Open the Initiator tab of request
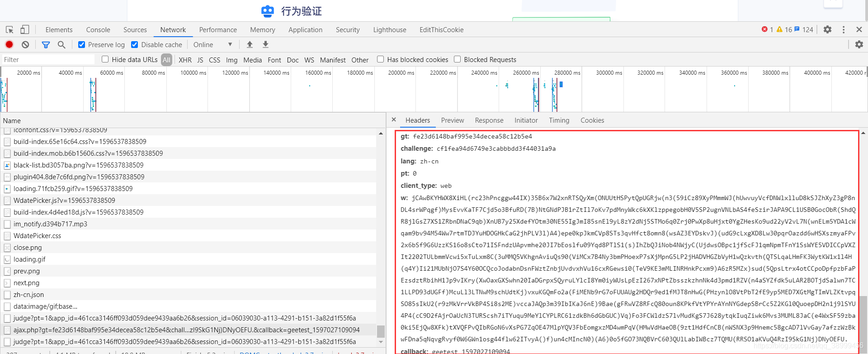 [x=526, y=120]
